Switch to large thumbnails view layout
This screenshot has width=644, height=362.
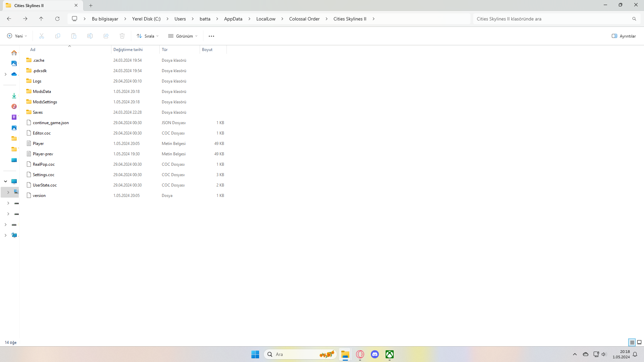click(639, 342)
